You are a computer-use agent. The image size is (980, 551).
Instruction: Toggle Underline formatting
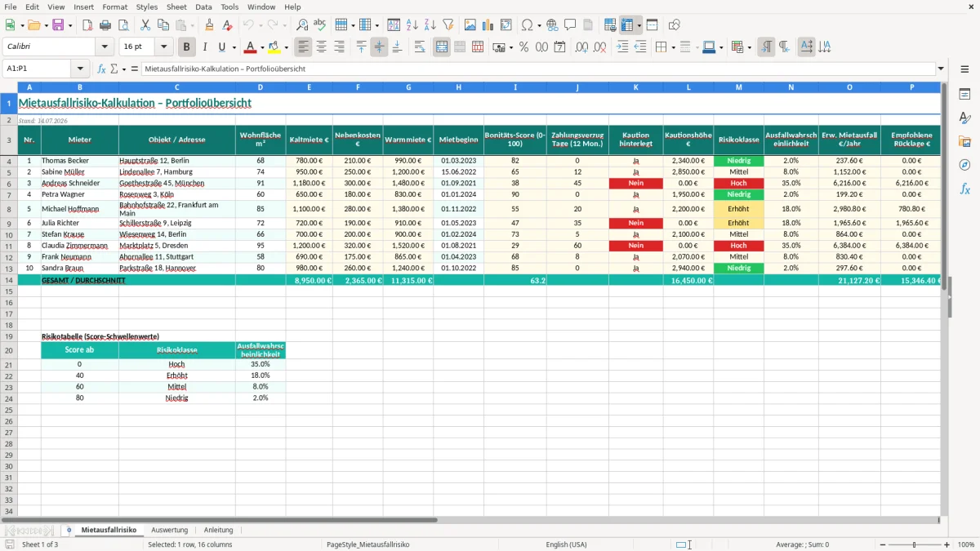(222, 47)
